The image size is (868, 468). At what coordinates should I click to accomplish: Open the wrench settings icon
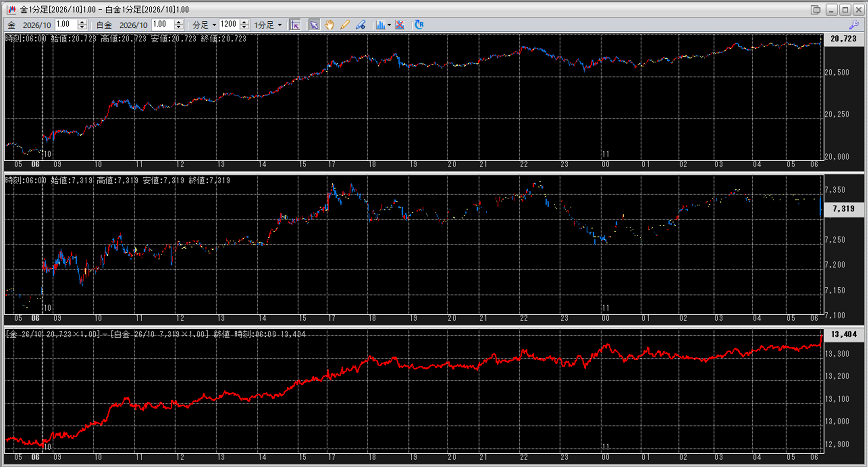(x=854, y=25)
